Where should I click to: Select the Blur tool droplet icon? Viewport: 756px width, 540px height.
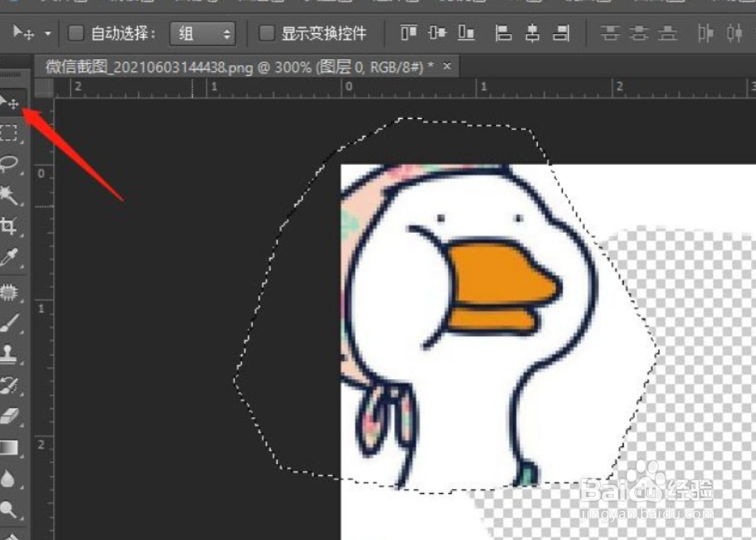7,479
